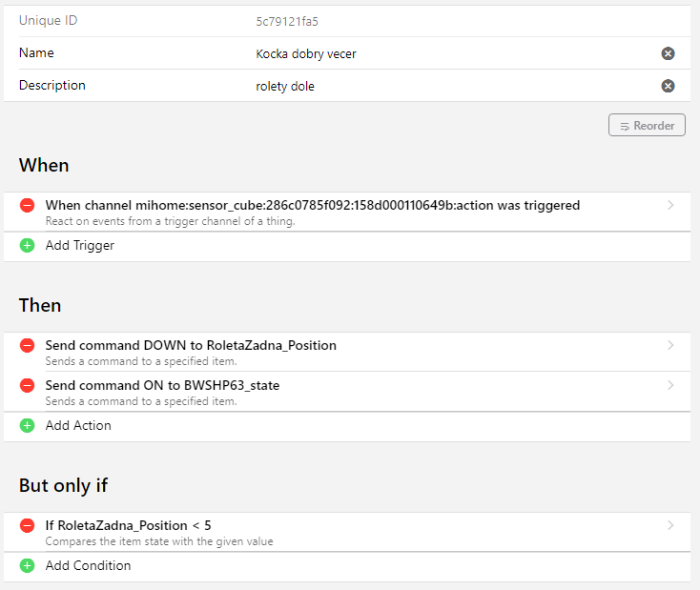
Task: Click 'When channel mihome:sensor_cube' trigger text
Action: coord(313,205)
